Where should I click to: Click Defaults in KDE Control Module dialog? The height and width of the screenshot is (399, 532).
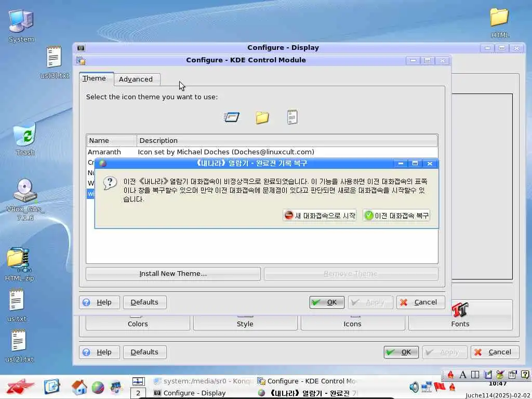coord(145,302)
